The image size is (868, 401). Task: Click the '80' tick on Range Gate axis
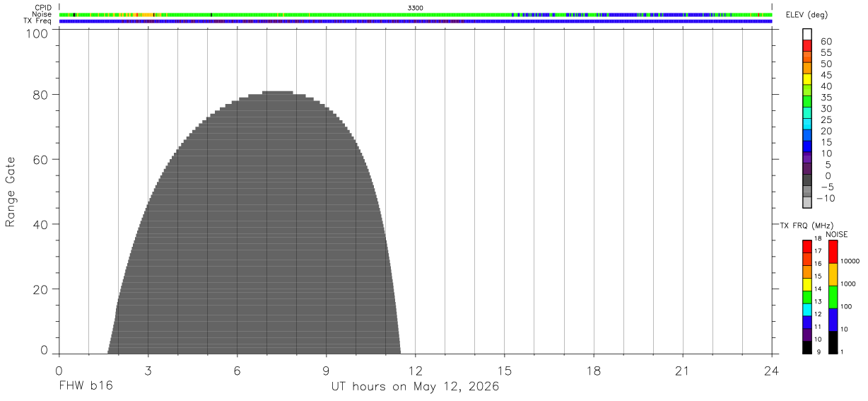click(40, 94)
